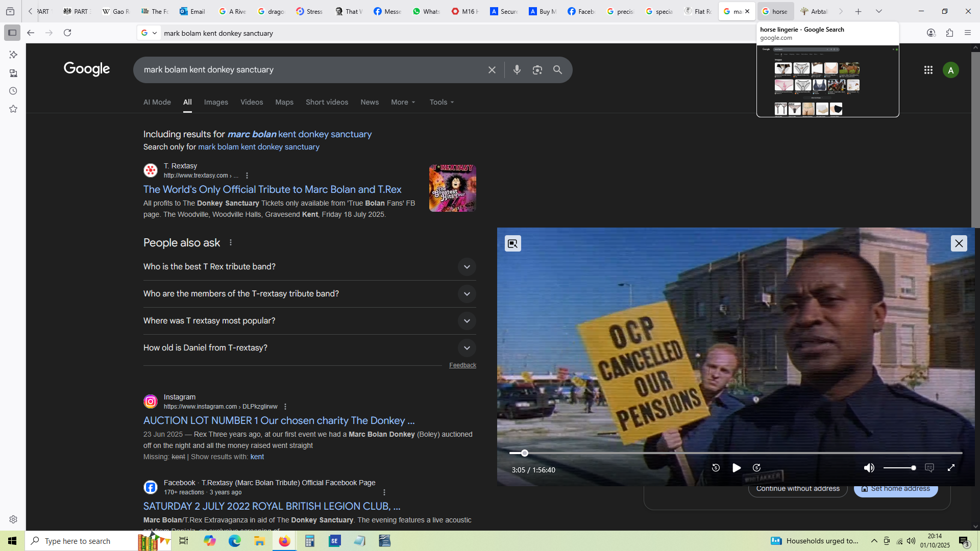Click the voice search microphone icon

(517, 70)
